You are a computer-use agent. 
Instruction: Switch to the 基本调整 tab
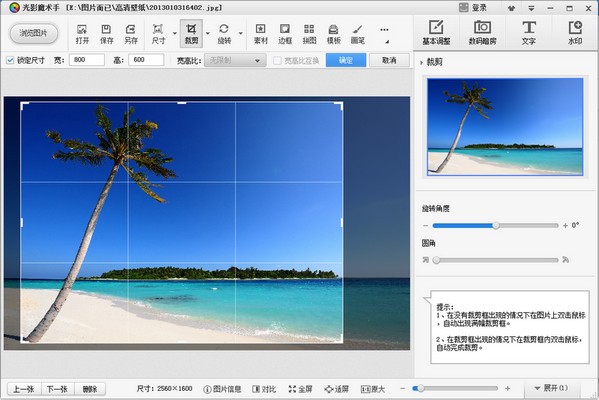(436, 33)
